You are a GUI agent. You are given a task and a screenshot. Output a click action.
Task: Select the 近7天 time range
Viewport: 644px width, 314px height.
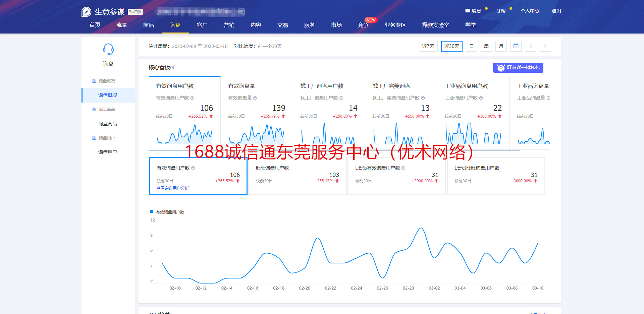[428, 46]
